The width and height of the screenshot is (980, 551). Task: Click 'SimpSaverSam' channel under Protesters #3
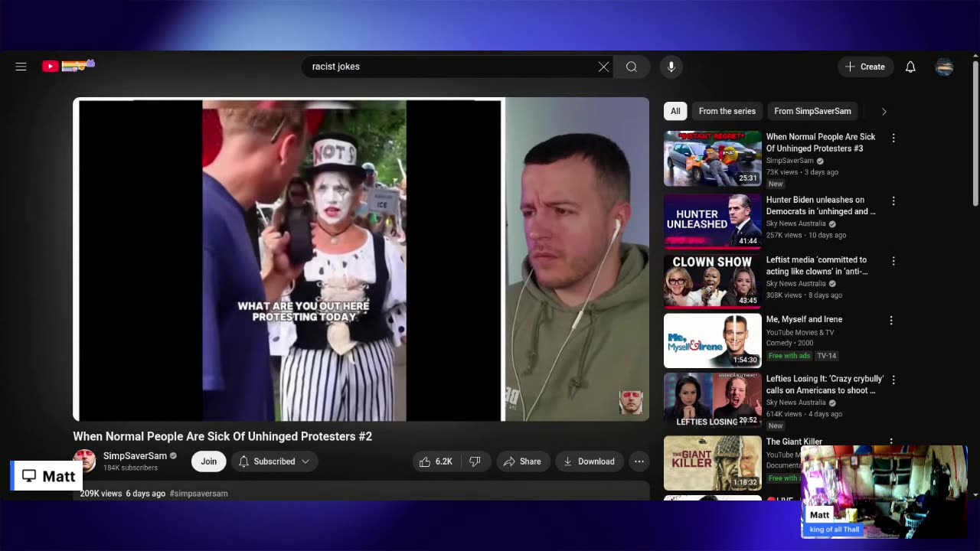click(789, 161)
